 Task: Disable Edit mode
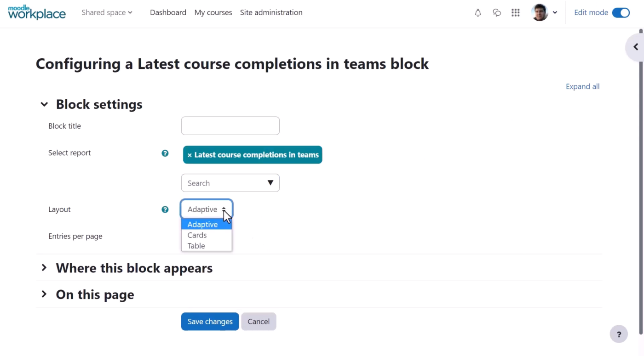coord(621,12)
